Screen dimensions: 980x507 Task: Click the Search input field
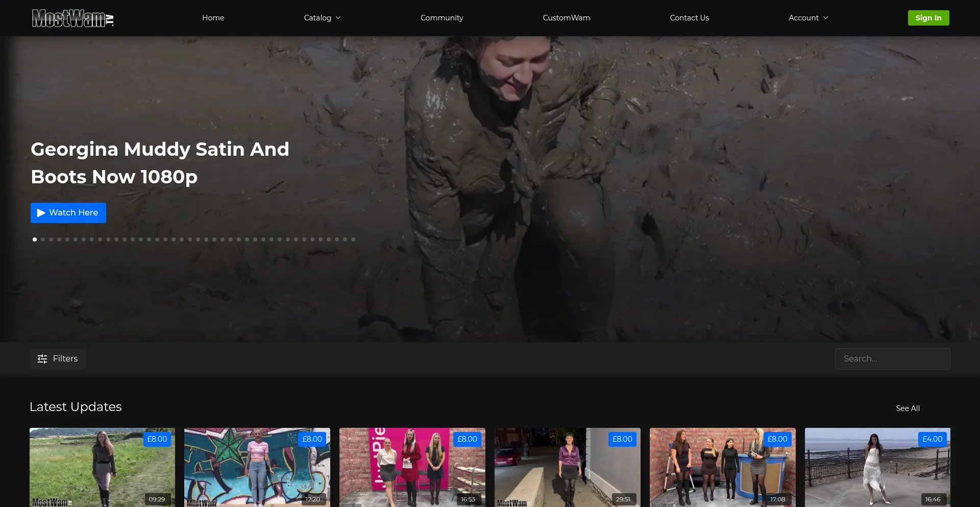[892, 359]
